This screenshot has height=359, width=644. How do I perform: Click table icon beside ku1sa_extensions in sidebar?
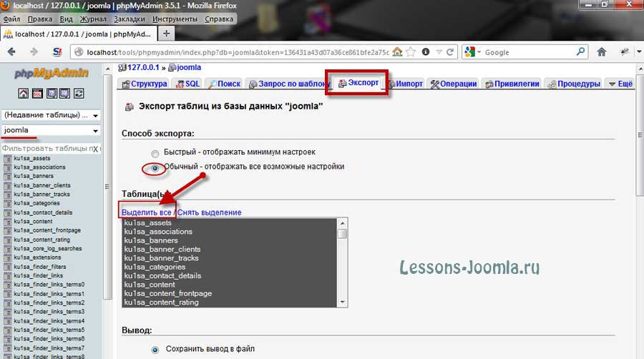coord(7,257)
